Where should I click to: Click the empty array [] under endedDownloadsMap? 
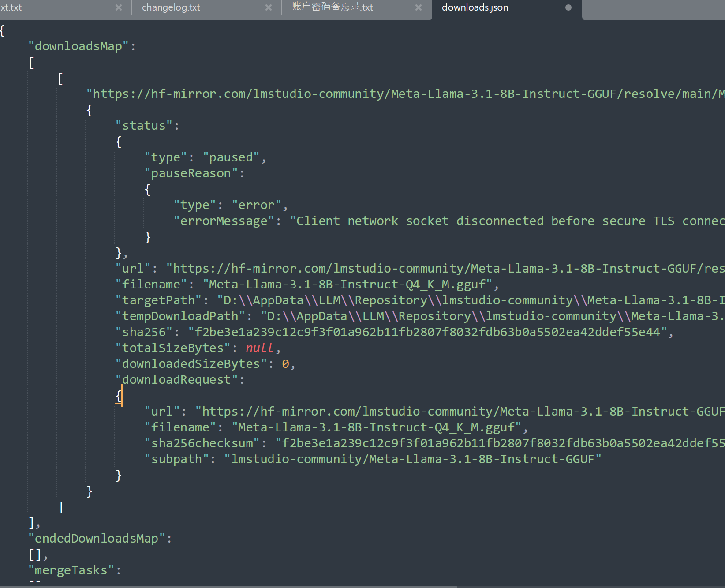[35, 554]
